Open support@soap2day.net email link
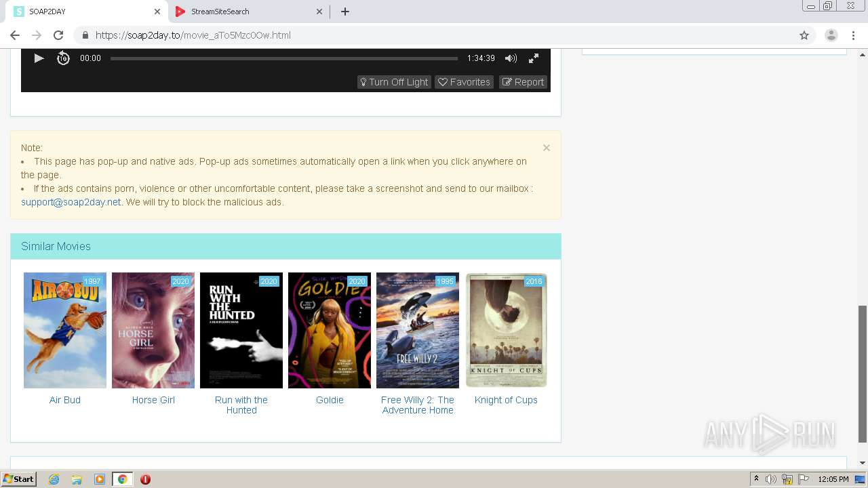 [x=71, y=202]
